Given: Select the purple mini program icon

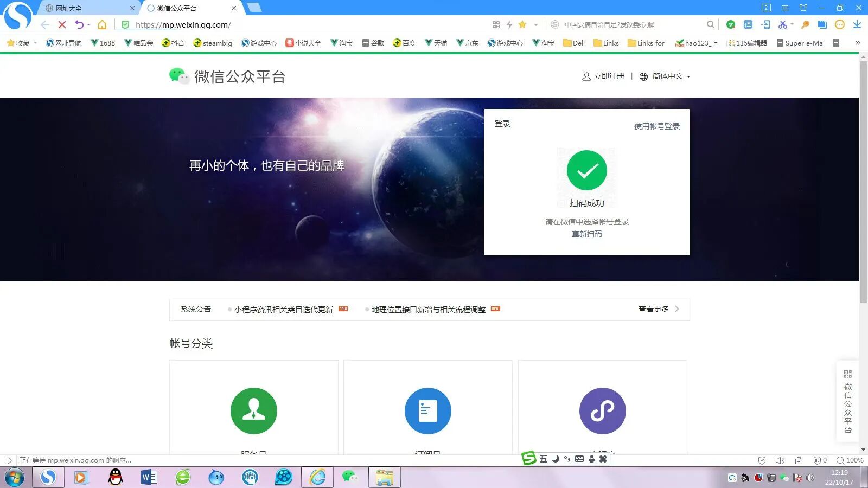Looking at the screenshot, I should click(603, 411).
